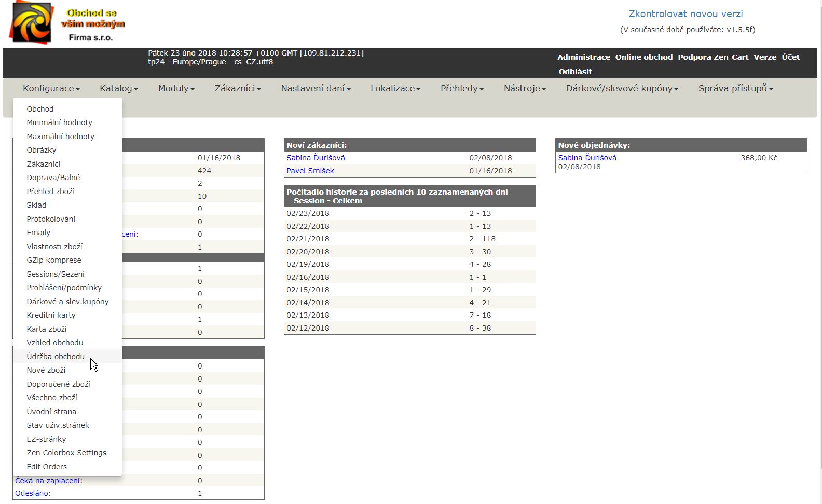Select GZip komprese configuration item
This screenshot has width=822, height=504.
point(54,260)
